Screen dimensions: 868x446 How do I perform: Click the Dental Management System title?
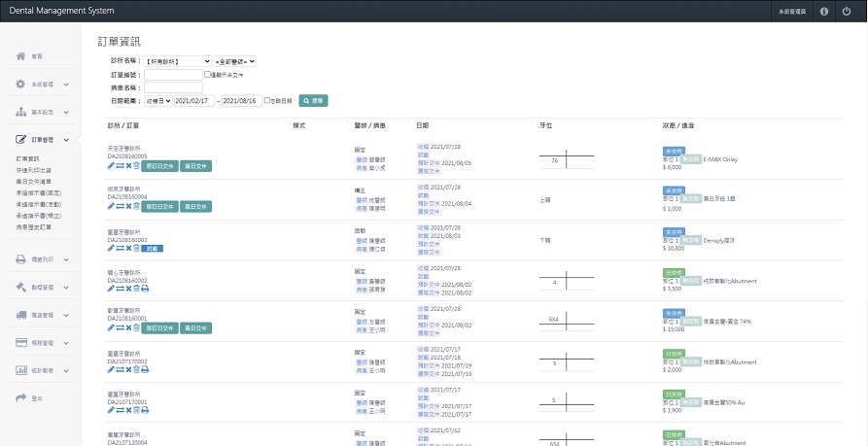click(x=62, y=11)
